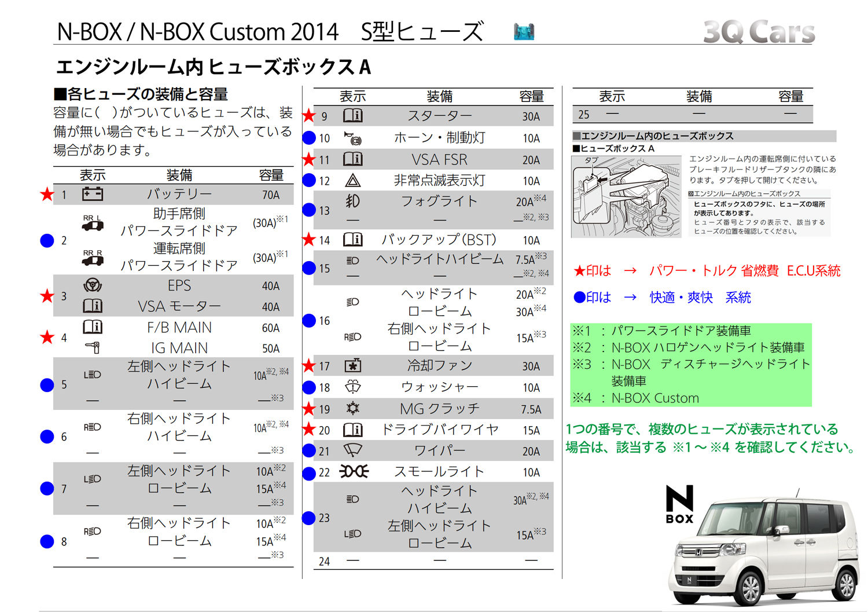Click the white N-BOX car photo
Screen dimensions: 868x612
click(764, 547)
